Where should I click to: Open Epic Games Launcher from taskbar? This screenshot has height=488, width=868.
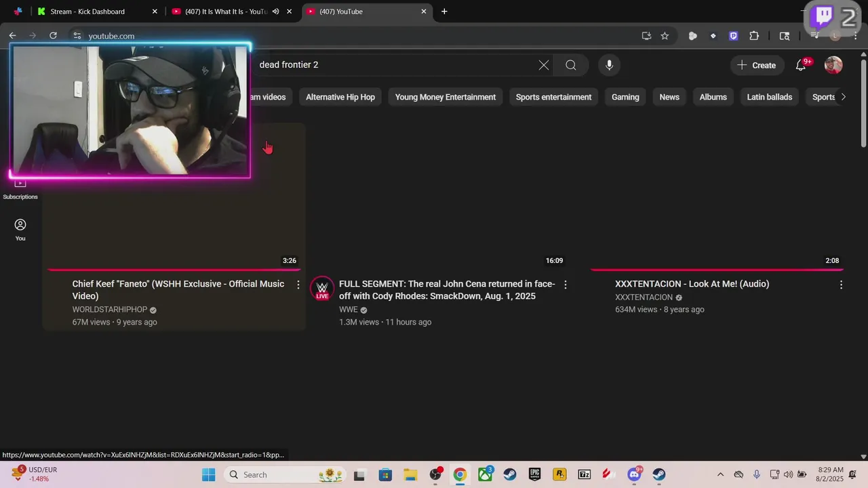(534, 474)
